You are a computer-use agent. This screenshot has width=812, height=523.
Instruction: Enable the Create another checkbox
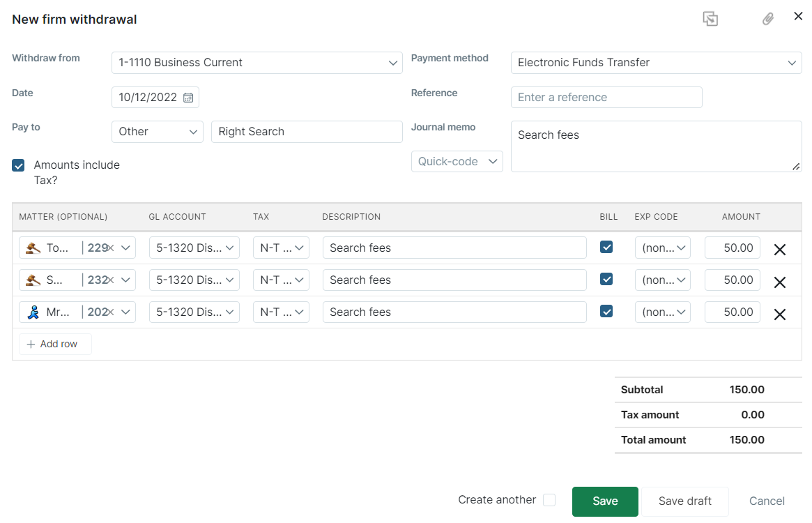[549, 500]
